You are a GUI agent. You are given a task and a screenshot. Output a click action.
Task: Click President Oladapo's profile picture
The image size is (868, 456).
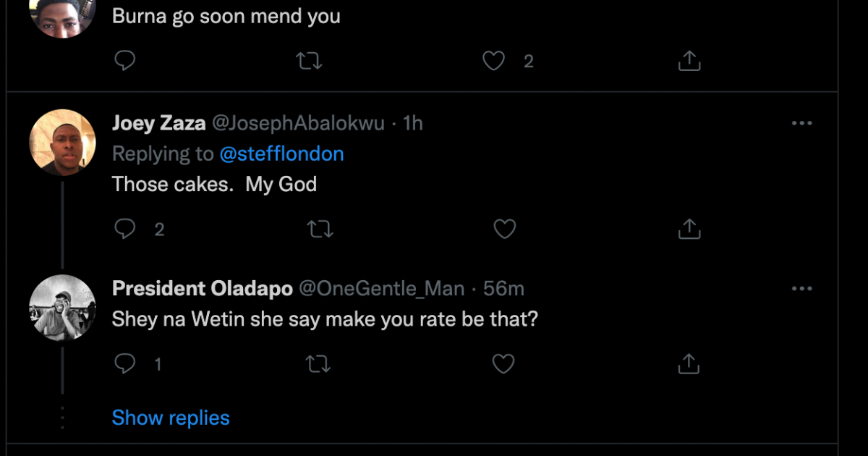[62, 308]
